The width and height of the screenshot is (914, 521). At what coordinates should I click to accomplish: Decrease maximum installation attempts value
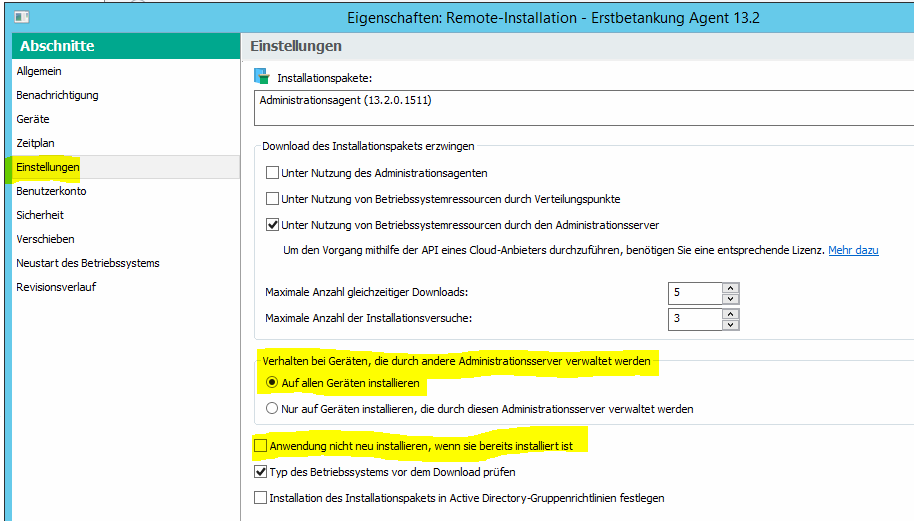pos(730,325)
